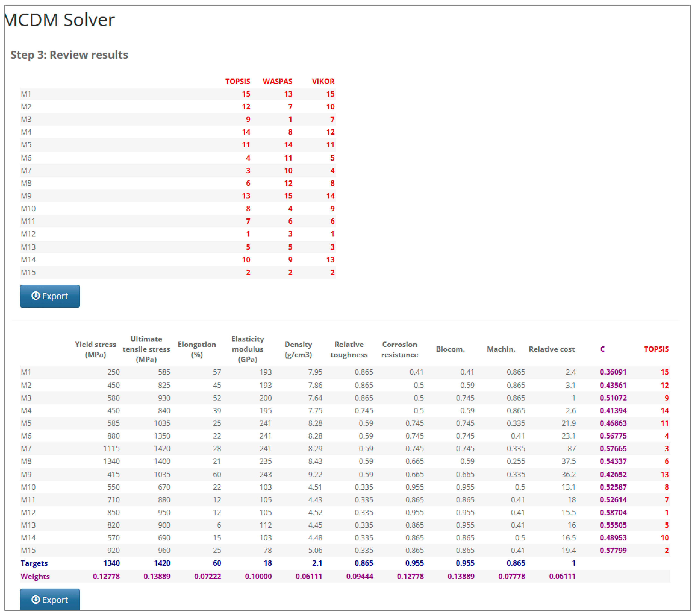Click the Weights value 0.09444

360,577
